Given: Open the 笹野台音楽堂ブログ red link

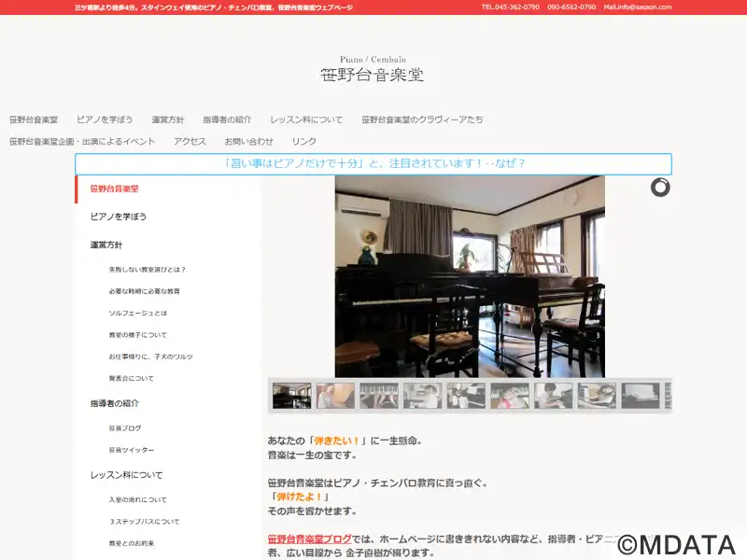Looking at the screenshot, I should (310, 539).
